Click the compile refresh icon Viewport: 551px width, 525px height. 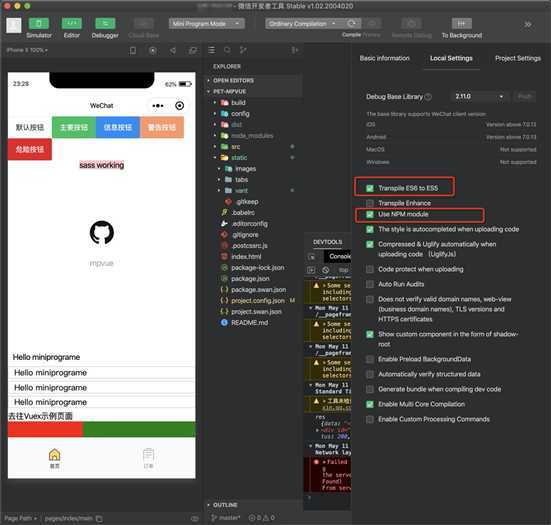pyautogui.click(x=351, y=24)
